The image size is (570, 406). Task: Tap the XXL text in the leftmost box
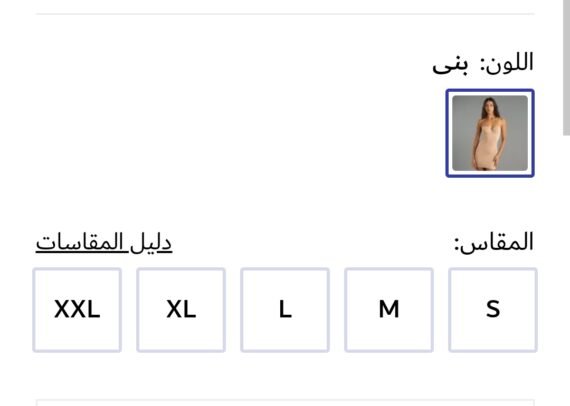(77, 309)
